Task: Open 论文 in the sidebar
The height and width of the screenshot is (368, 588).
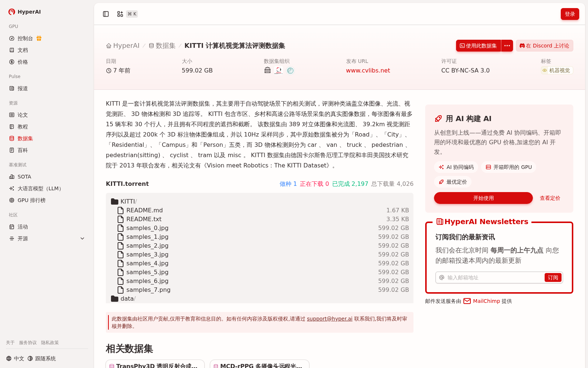Action: [x=47, y=115]
